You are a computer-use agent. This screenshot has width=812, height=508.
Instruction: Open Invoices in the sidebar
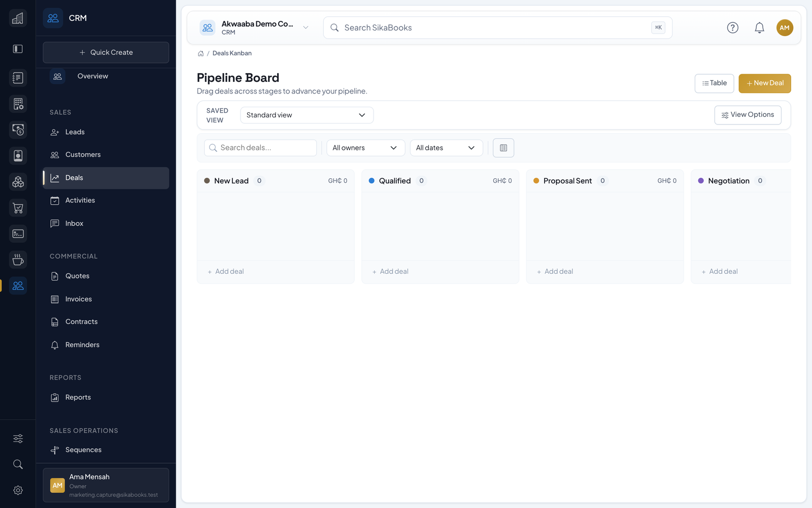tap(106, 299)
